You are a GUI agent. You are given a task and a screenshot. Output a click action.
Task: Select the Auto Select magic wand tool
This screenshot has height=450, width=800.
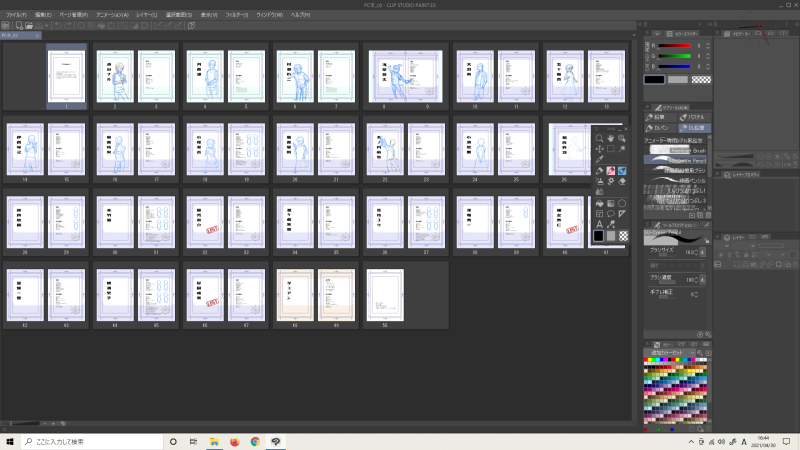622,149
